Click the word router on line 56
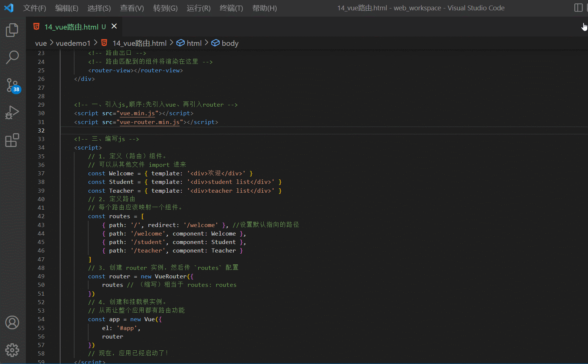Image resolution: width=588 pixels, height=364 pixels. pos(113,337)
